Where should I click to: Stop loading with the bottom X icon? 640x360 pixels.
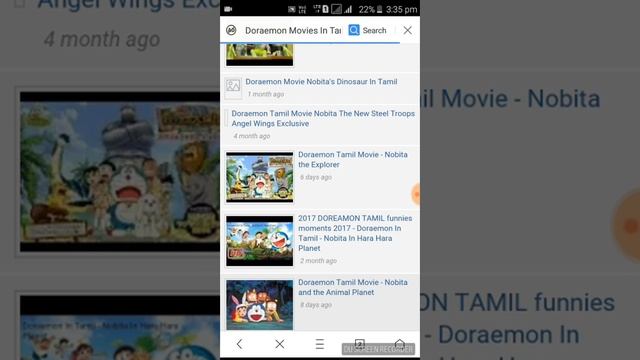click(x=280, y=344)
